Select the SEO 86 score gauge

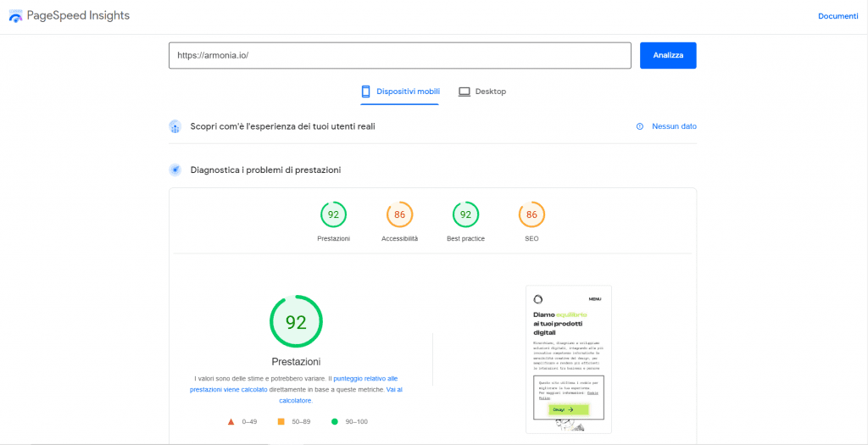pos(531,215)
